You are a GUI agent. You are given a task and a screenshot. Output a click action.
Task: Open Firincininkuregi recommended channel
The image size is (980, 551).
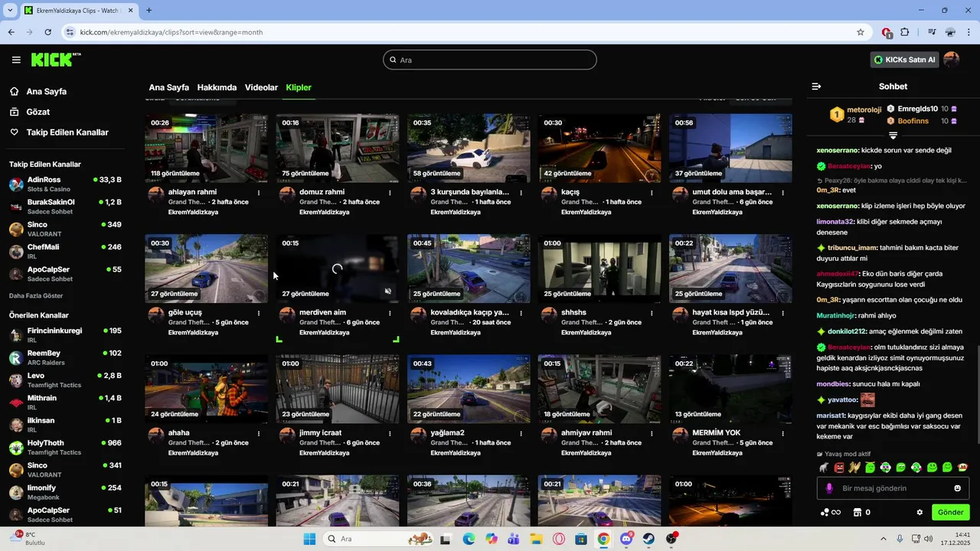[65, 335]
